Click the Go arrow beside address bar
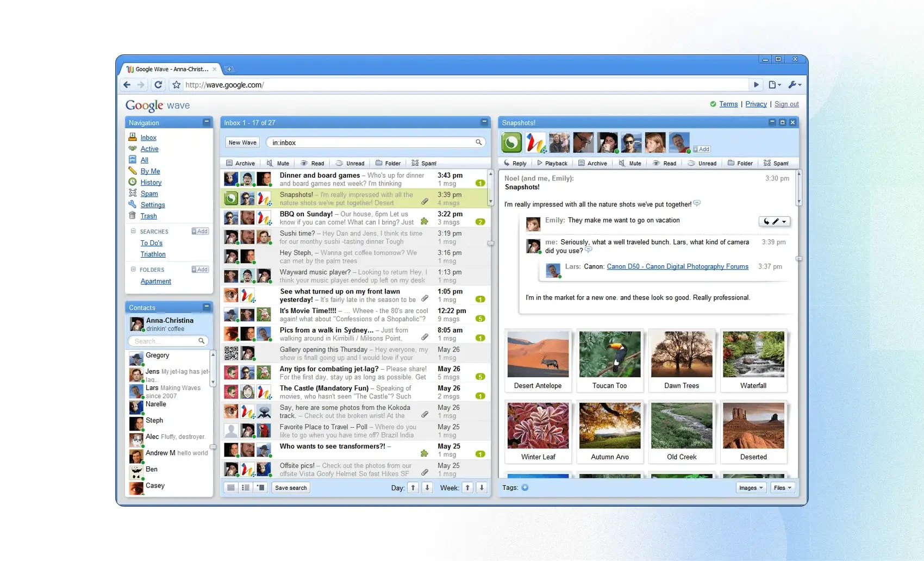This screenshot has height=561, width=924. [756, 85]
